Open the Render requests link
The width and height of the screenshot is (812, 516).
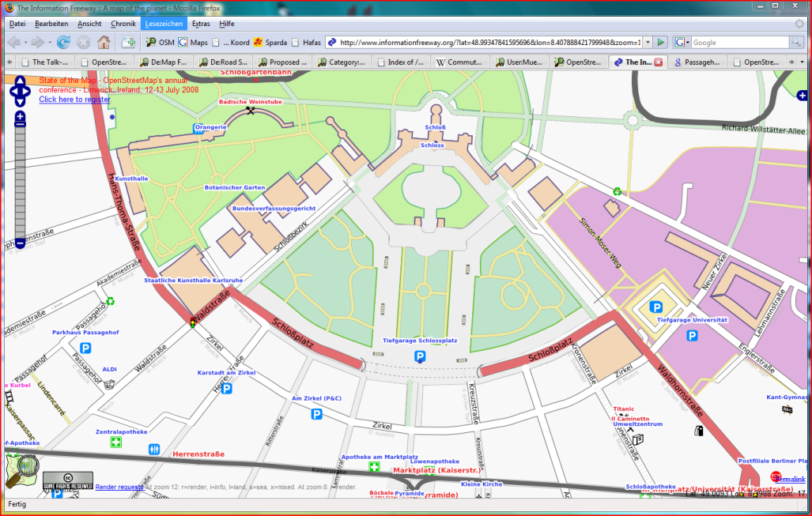click(x=119, y=487)
